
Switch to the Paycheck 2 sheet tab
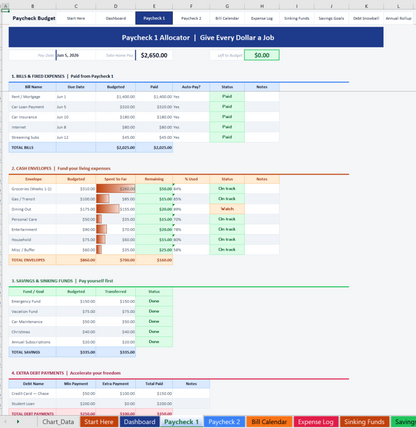tap(224, 422)
